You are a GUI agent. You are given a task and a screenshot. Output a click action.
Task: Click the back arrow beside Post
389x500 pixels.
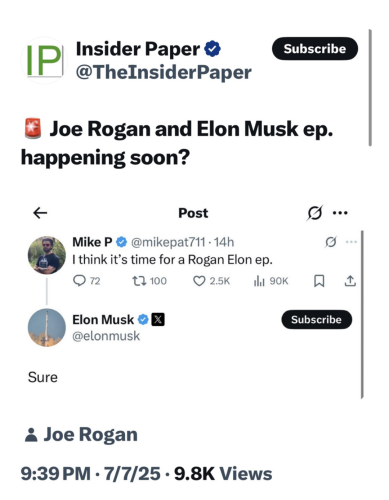pos(40,213)
